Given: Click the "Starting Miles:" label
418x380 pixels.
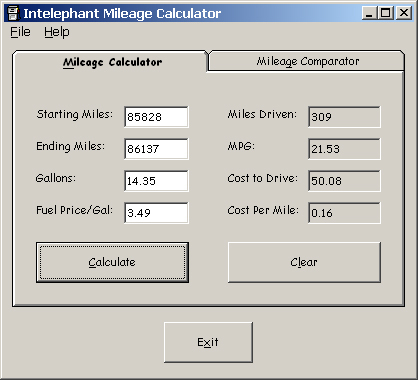Looking at the screenshot, I should 75,114.
